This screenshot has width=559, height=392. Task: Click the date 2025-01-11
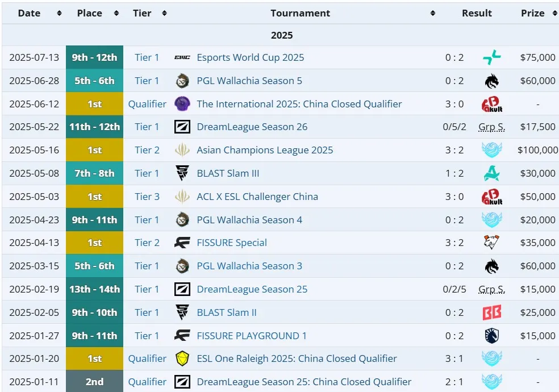34,382
